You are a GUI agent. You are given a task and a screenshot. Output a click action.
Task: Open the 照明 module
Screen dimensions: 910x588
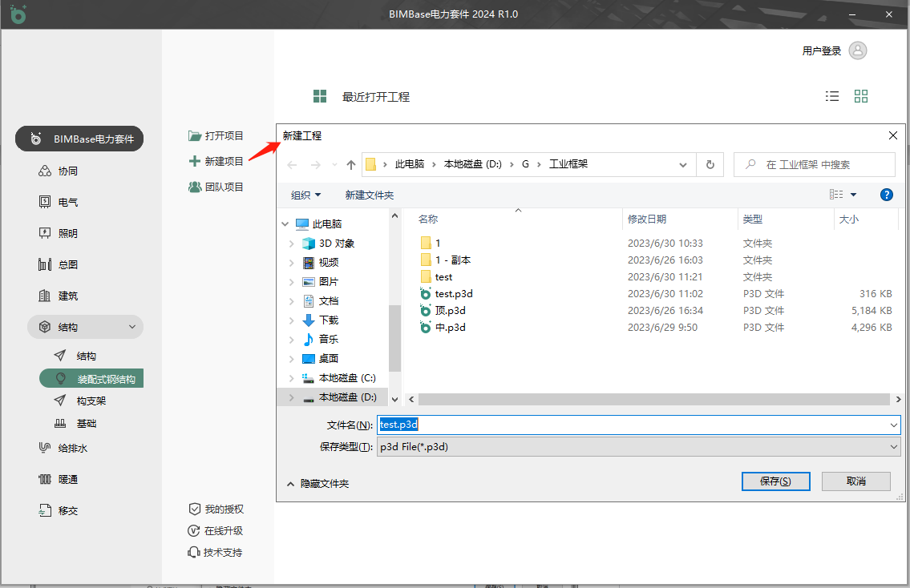(58, 233)
